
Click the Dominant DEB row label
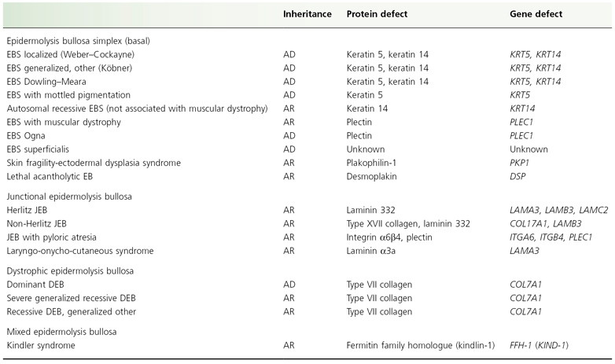pos(35,284)
